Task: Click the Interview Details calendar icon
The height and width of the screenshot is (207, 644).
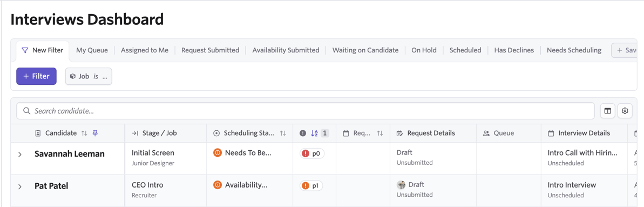Action: [551, 133]
